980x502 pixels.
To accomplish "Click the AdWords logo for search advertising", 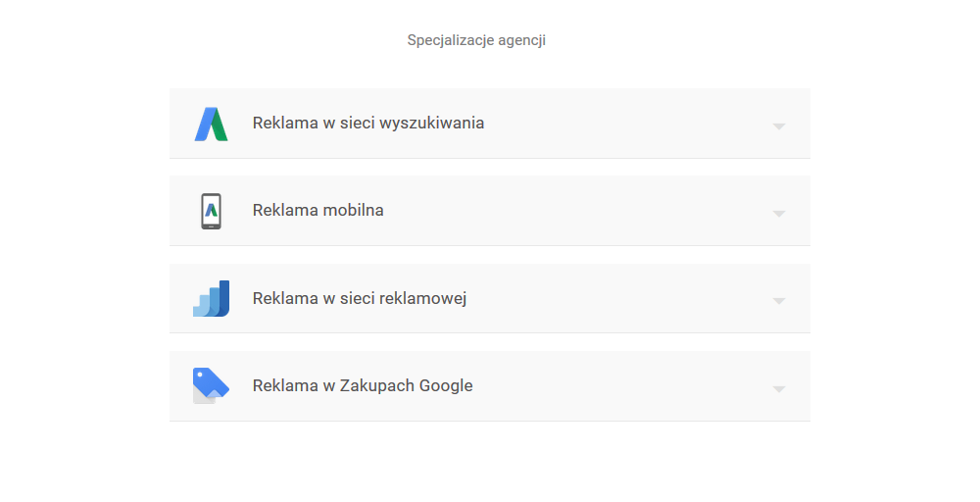I will [212, 124].
